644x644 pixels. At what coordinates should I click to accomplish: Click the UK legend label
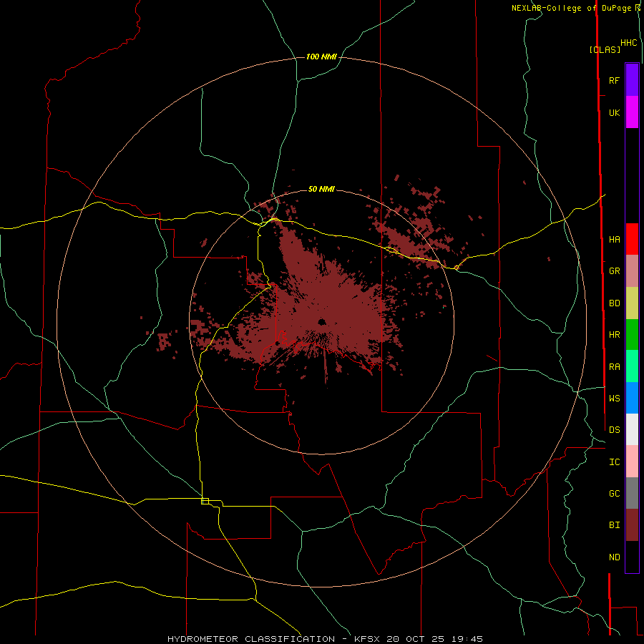[x=614, y=112]
